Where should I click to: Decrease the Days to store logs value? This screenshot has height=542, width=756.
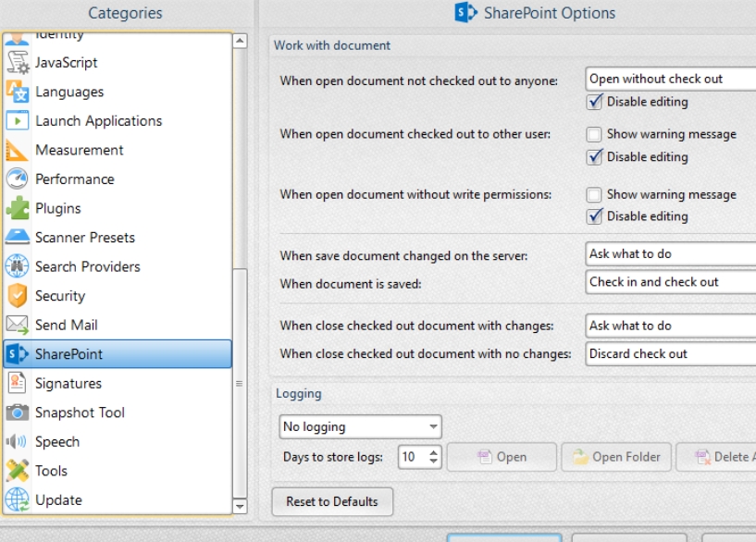coord(434,462)
